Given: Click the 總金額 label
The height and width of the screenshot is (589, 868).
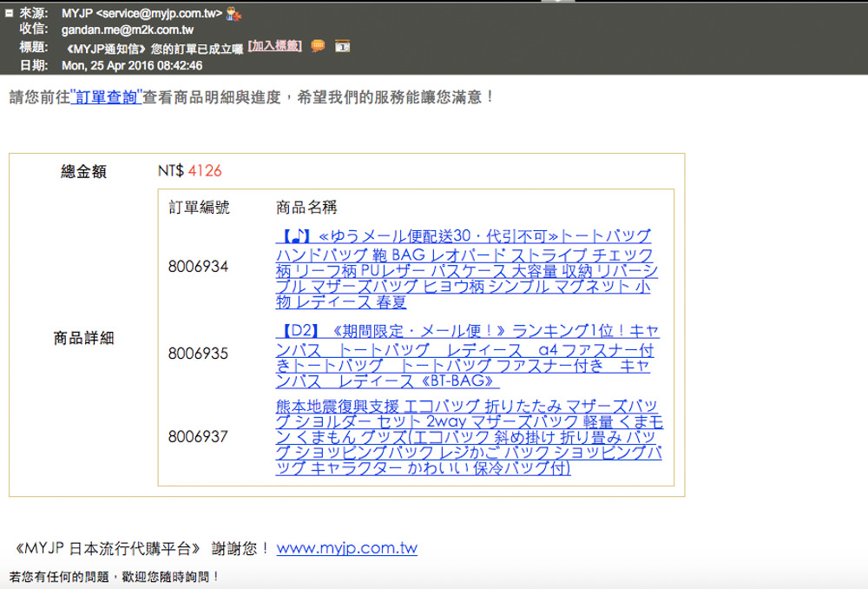Looking at the screenshot, I should pyautogui.click(x=83, y=171).
